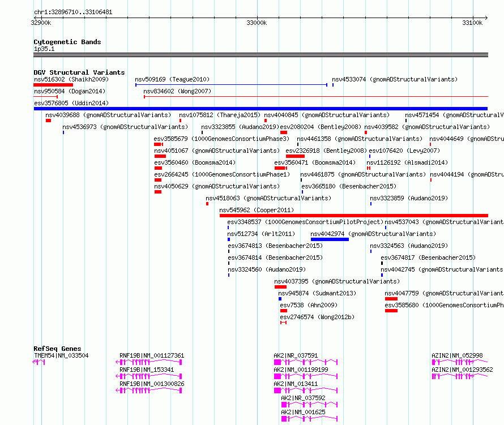
Task: Open the RefSeq Genes track header
Action: pyautogui.click(x=57, y=349)
